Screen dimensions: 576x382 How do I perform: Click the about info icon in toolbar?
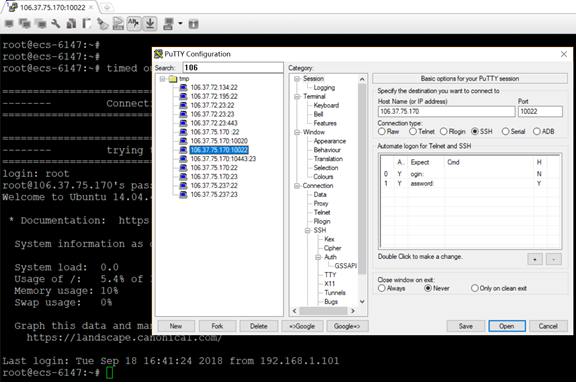click(x=193, y=24)
